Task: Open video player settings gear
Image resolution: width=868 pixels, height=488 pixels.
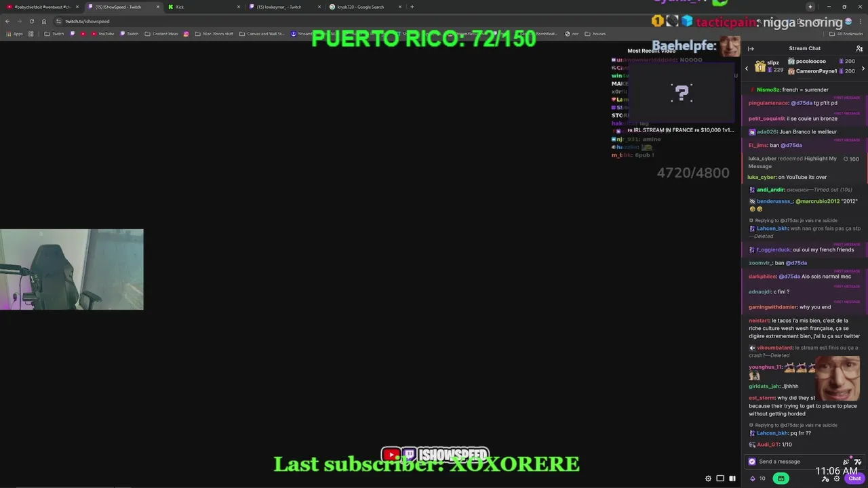Action: (709, 479)
